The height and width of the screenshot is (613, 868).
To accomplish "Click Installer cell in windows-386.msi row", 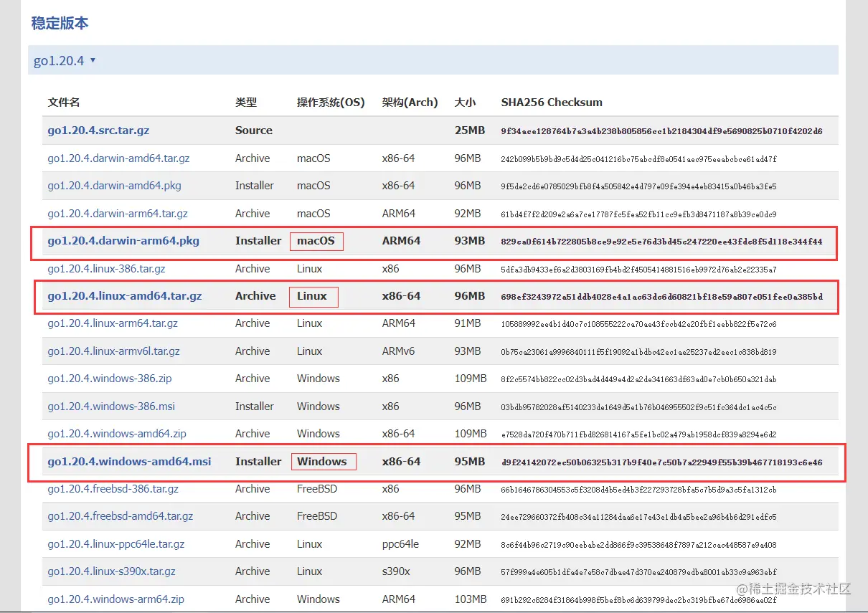I will click(255, 407).
